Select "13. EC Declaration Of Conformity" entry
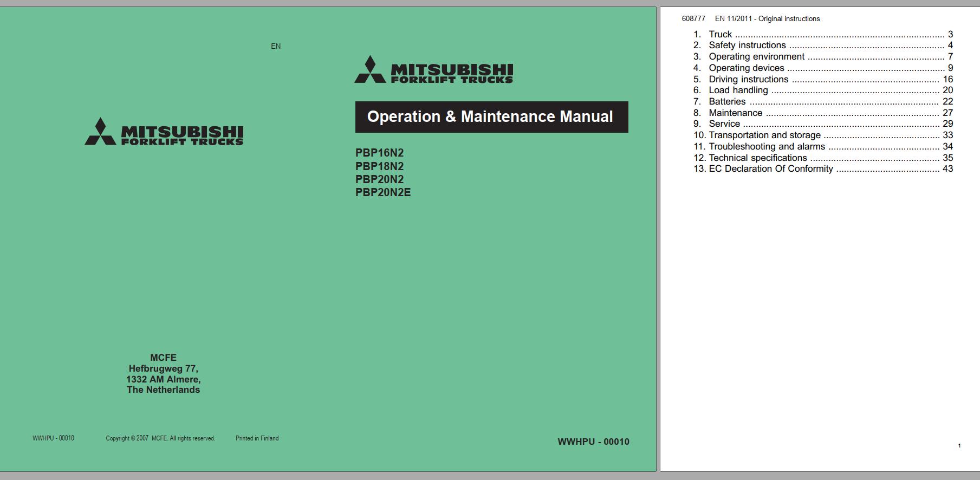Viewport: 980px width, 480px height. point(823,168)
